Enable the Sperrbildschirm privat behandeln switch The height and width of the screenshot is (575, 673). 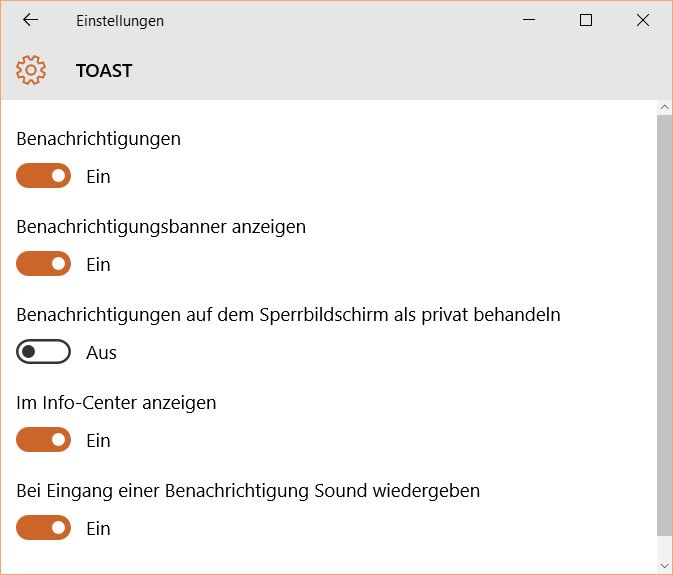click(44, 352)
